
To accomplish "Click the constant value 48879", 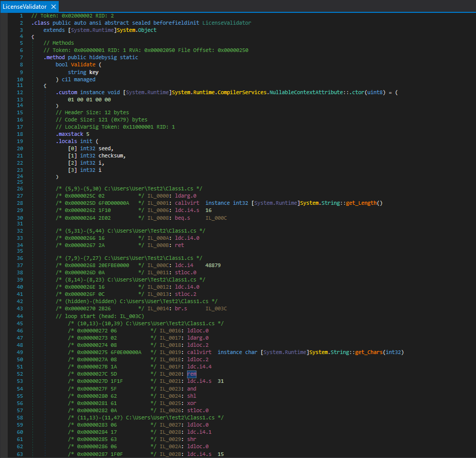I will coord(213,266).
